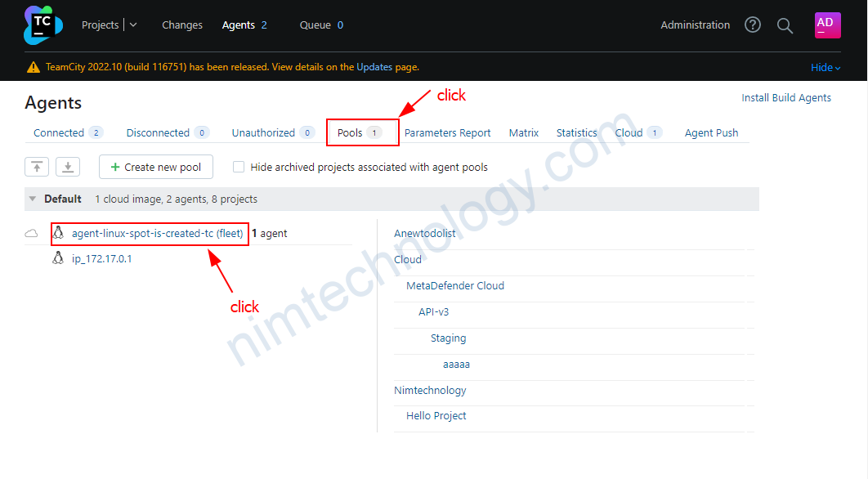Click the Linux penguin icon for agent-linux-spot

[x=58, y=233]
